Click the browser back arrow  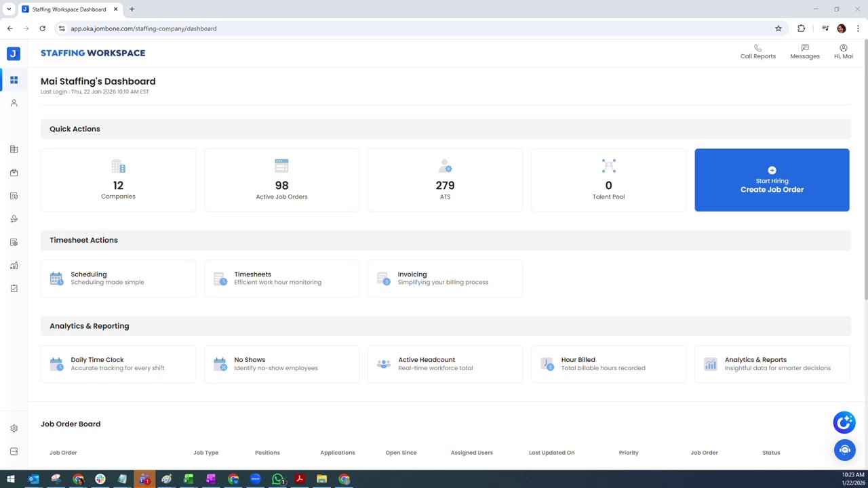point(9,28)
